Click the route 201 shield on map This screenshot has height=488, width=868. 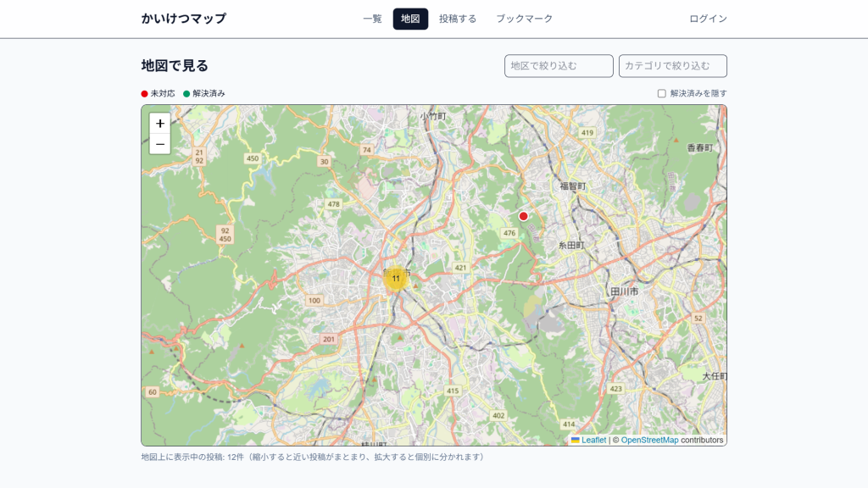point(329,339)
